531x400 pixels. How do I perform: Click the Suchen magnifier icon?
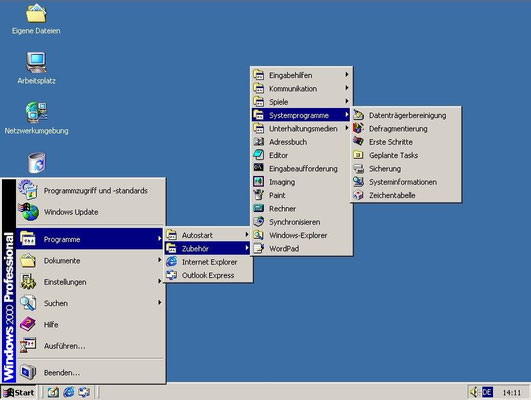[x=28, y=303]
